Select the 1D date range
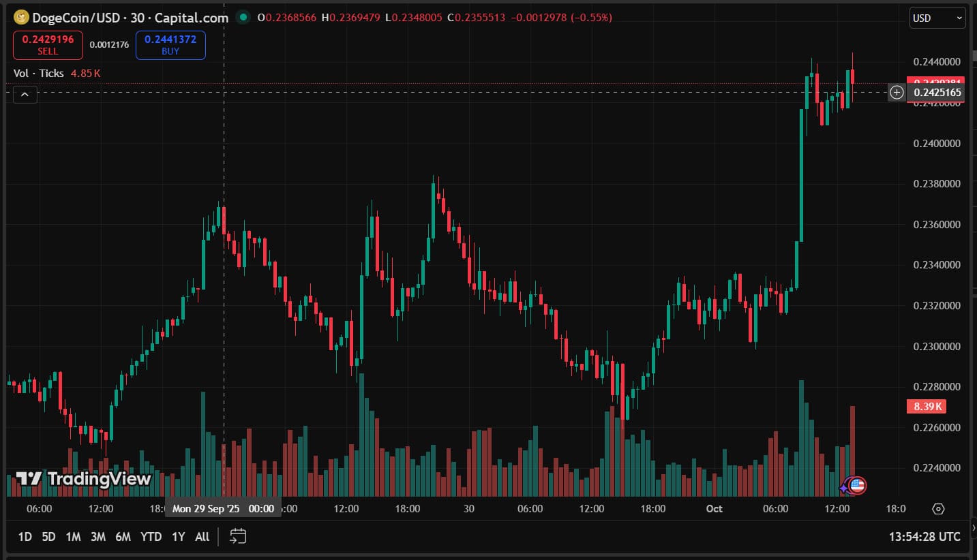977x560 pixels. [25, 537]
